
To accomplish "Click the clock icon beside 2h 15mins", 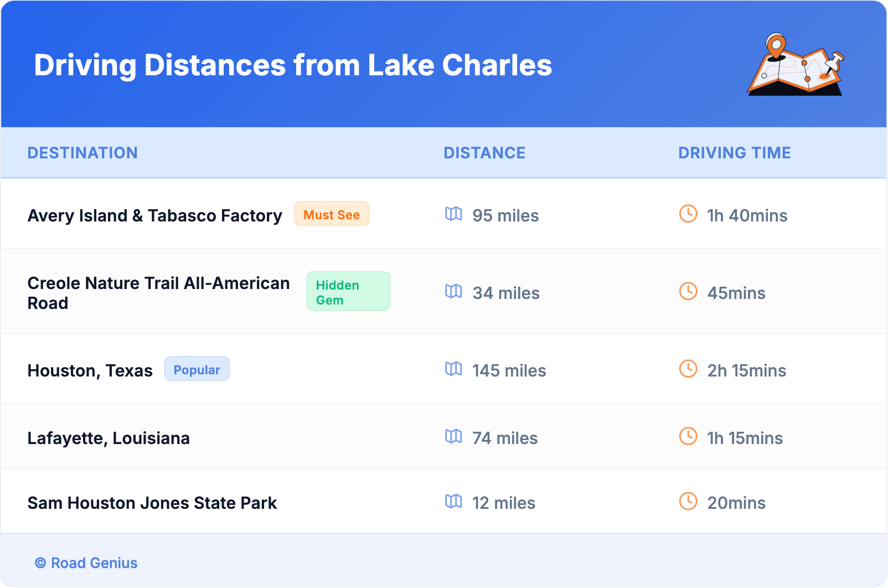I will coord(688,369).
